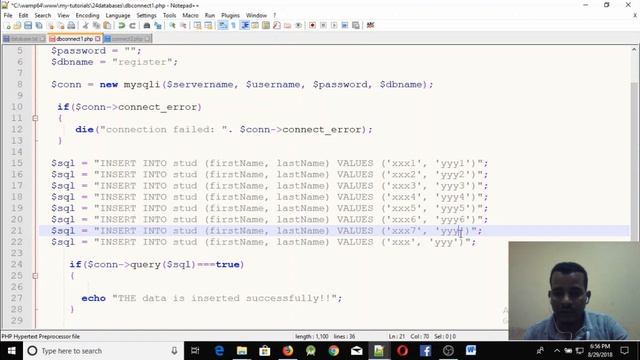Viewport: 640px width, 360px height.
Task: Open the User Defined Language dialog icon
Action: (x=255, y=25)
